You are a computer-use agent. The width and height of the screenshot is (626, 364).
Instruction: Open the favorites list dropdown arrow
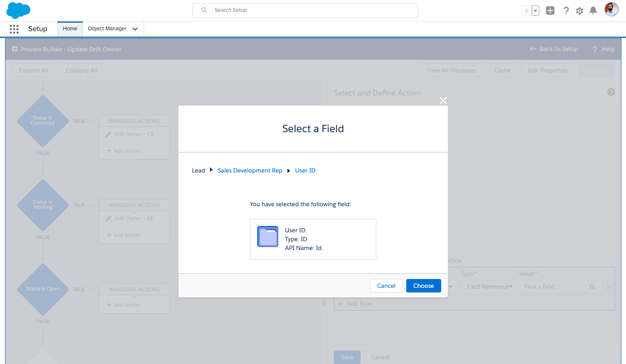click(x=535, y=11)
